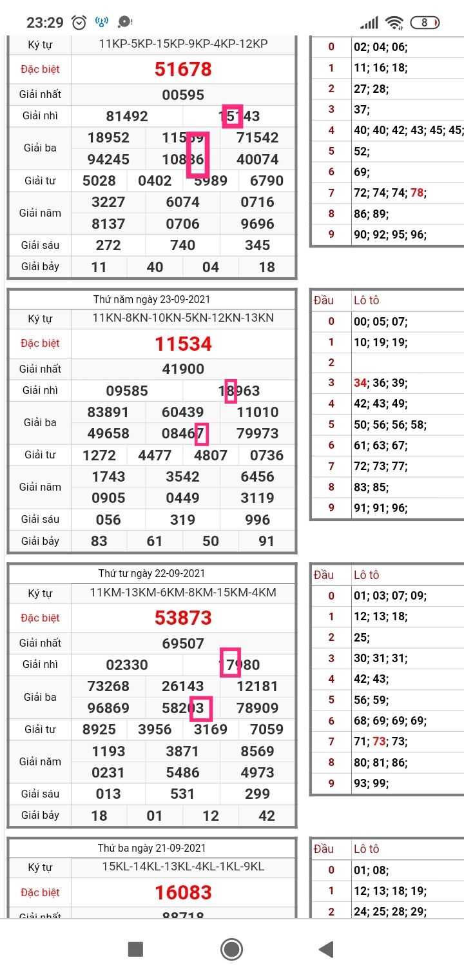This screenshot has height=980, width=464.
Task: Tap lô tô row '90; 92; 95; 96;'
Action: coord(390,234)
